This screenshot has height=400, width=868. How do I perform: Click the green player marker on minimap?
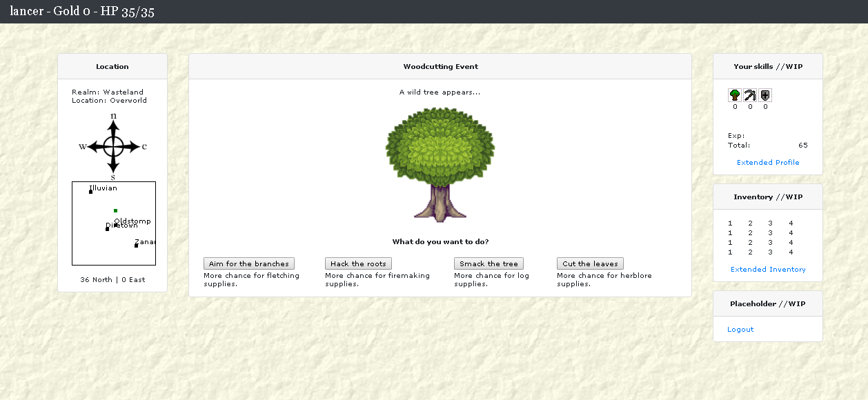(x=115, y=210)
